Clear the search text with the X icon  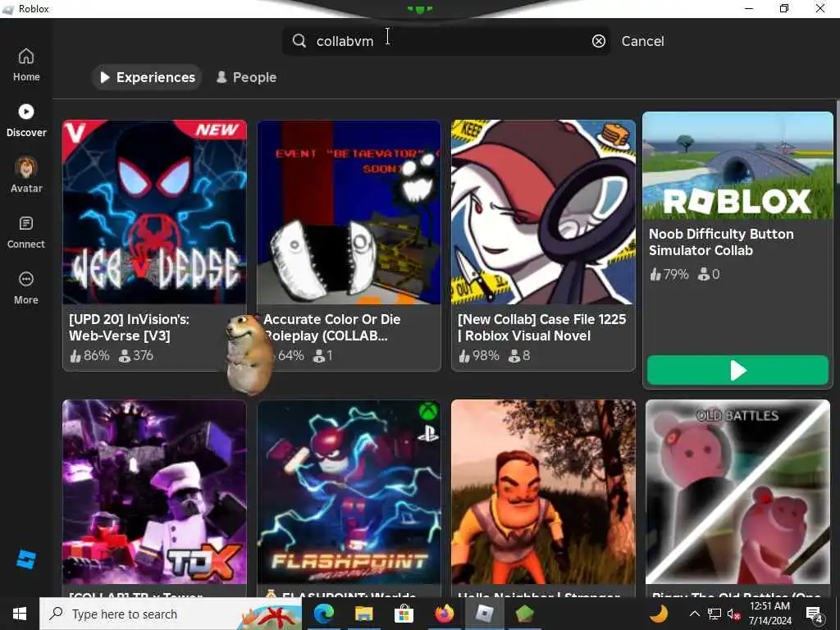(x=598, y=41)
